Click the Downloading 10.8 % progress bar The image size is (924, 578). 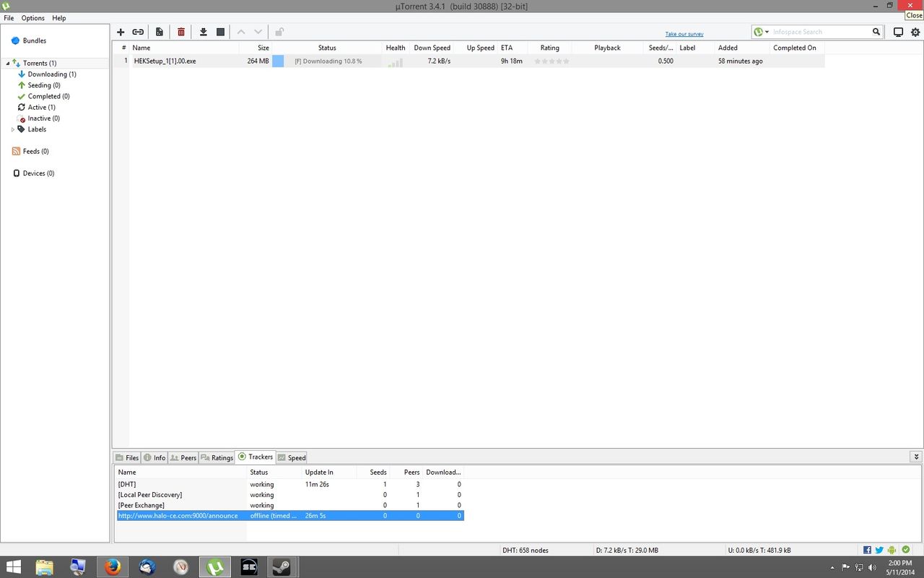tap(327, 61)
